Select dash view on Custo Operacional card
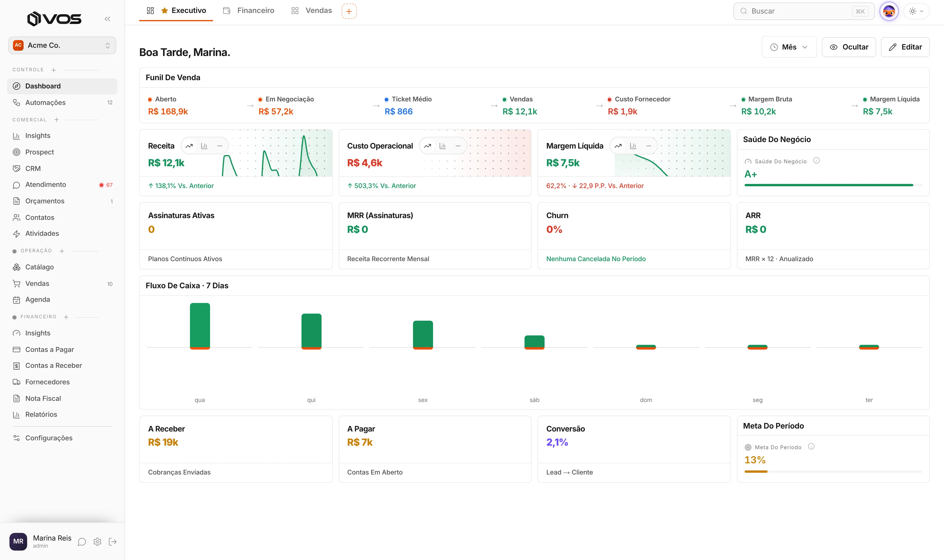The image size is (944, 560). click(x=458, y=146)
